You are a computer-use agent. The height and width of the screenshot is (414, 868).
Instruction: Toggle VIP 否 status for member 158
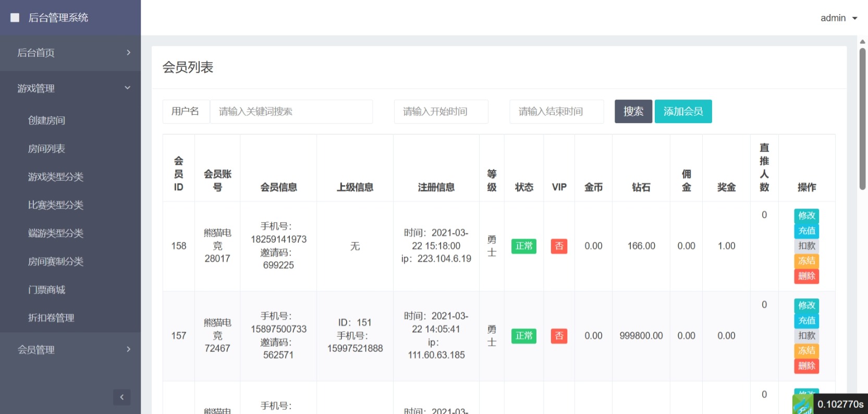click(x=559, y=246)
